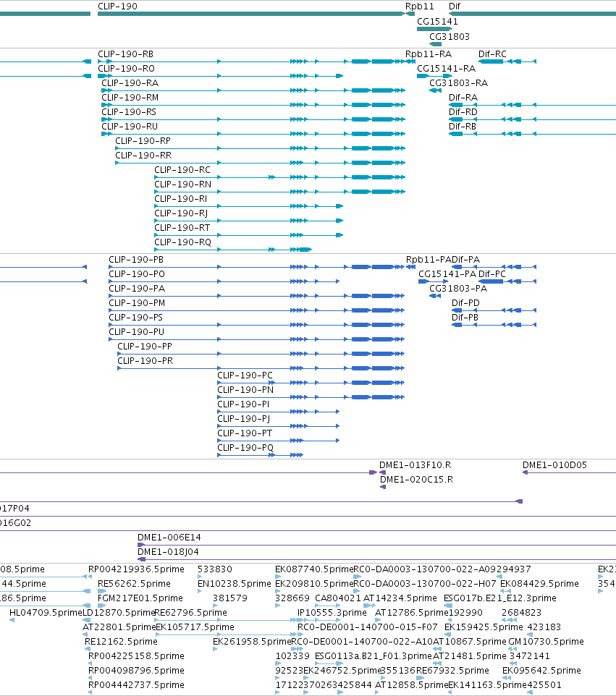Click transcript CLIP-190-RP

(x=143, y=140)
